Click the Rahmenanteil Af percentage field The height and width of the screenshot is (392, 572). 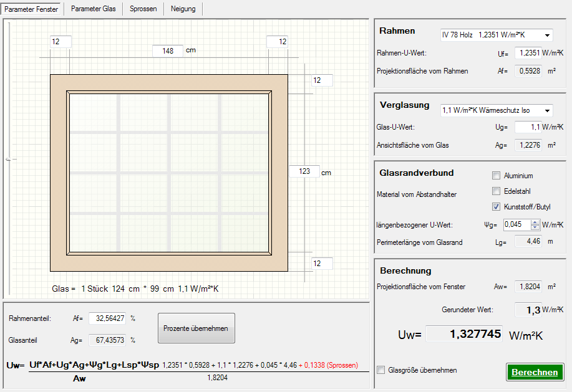107,318
